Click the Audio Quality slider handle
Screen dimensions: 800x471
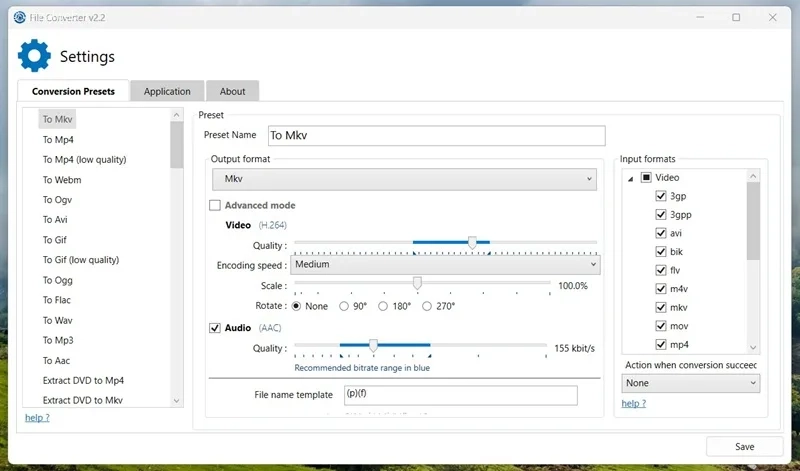tap(373, 345)
